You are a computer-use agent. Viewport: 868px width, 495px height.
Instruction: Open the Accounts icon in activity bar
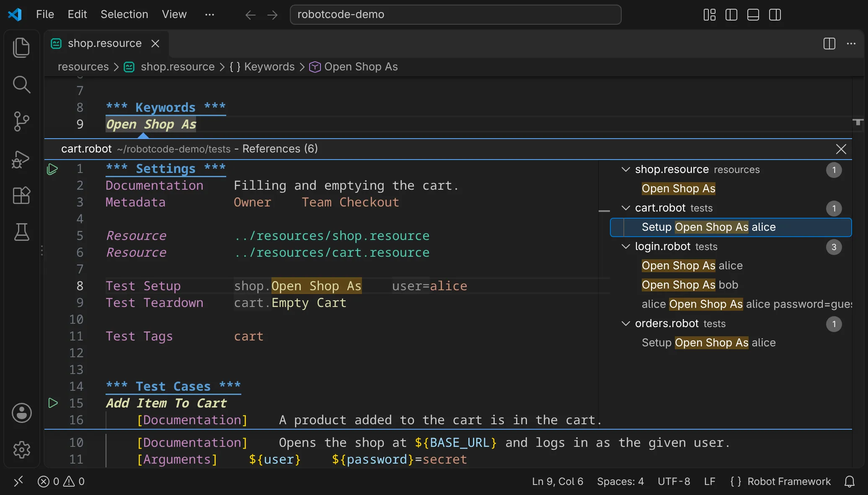pos(21,412)
